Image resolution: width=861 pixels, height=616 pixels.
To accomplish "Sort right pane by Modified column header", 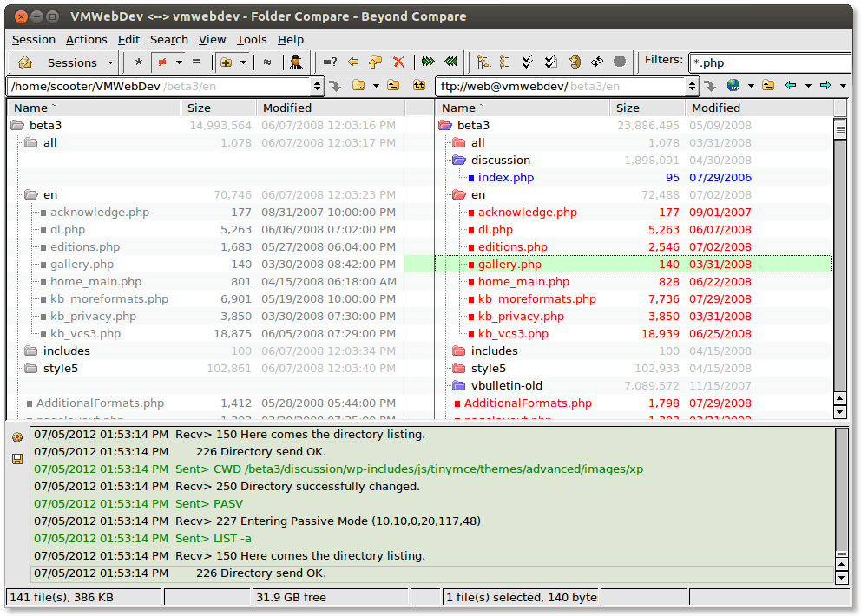I will [x=759, y=108].
